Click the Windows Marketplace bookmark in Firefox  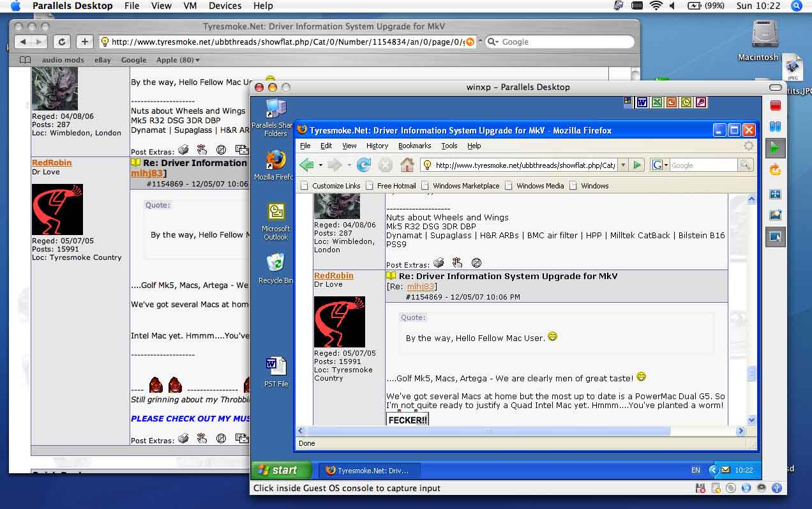pos(460,186)
